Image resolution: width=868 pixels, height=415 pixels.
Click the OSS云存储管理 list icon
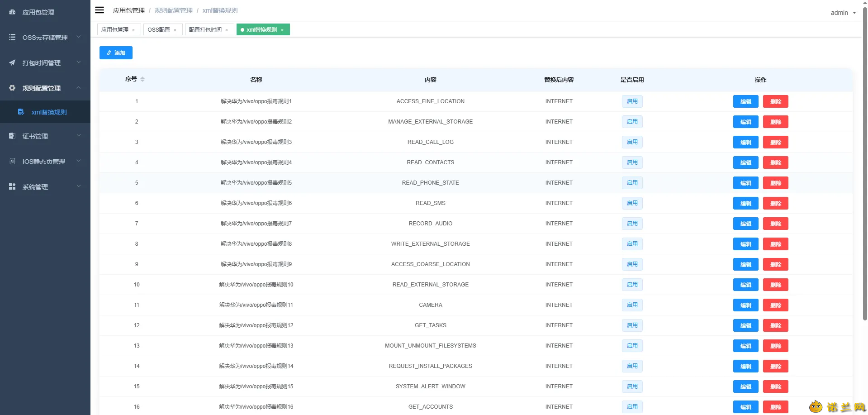12,38
